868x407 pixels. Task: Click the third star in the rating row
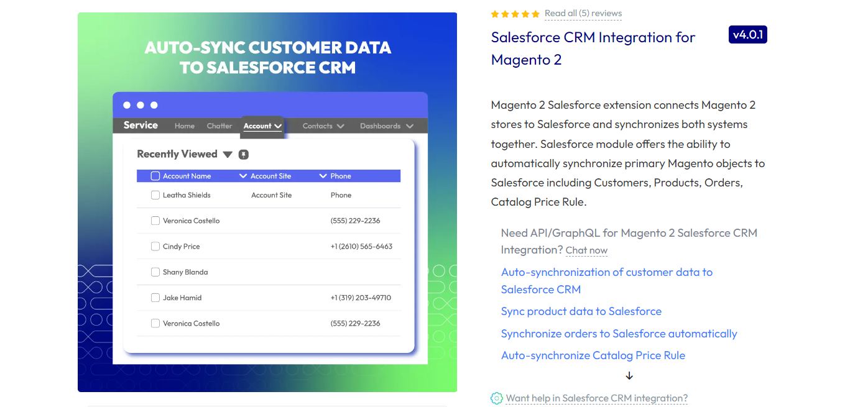(515, 13)
